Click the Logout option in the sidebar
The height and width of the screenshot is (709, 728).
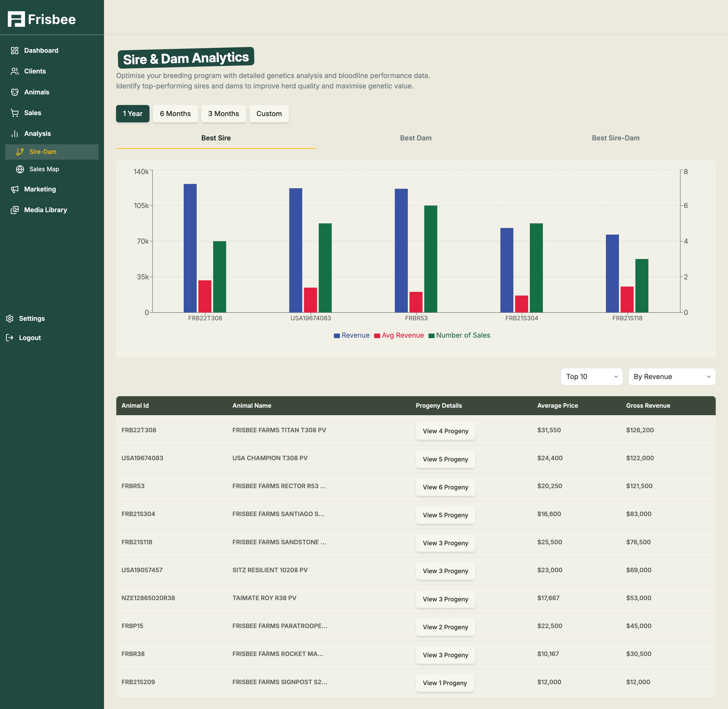tap(30, 337)
